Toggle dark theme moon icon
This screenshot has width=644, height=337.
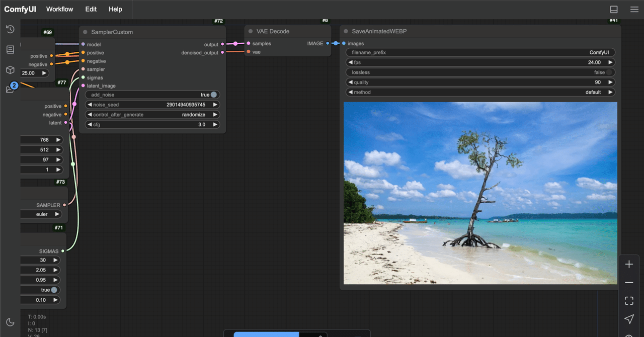[x=10, y=322]
